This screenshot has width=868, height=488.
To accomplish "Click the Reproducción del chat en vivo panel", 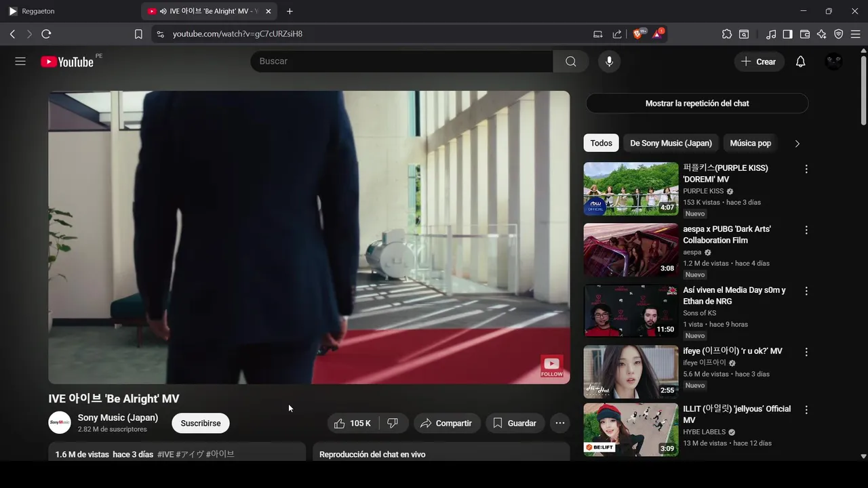I will click(441, 453).
